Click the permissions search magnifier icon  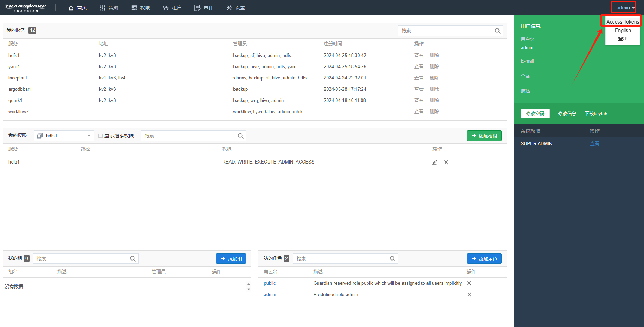[241, 136]
